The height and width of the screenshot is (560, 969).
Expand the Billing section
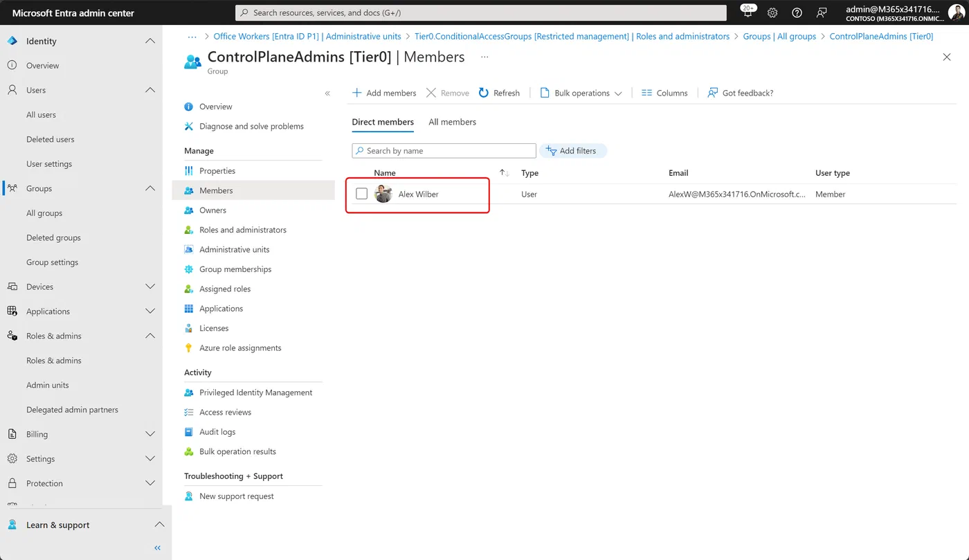point(150,434)
